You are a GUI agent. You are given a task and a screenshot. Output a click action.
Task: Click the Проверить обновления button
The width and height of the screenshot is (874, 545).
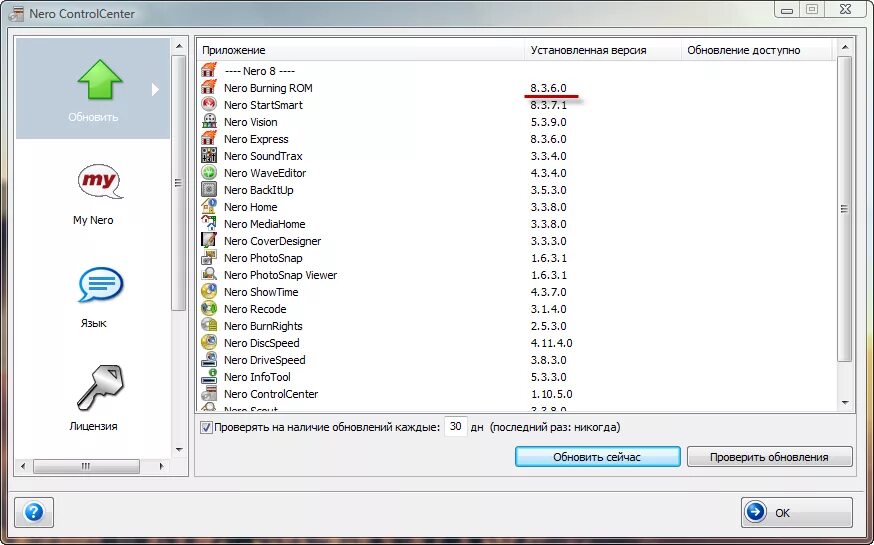click(769, 457)
